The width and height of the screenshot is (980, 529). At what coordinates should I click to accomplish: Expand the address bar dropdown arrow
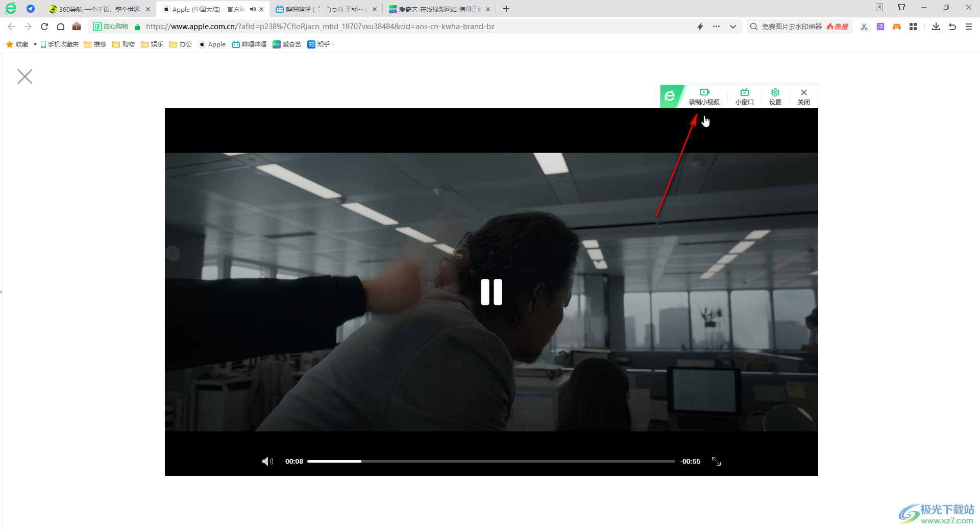click(733, 27)
